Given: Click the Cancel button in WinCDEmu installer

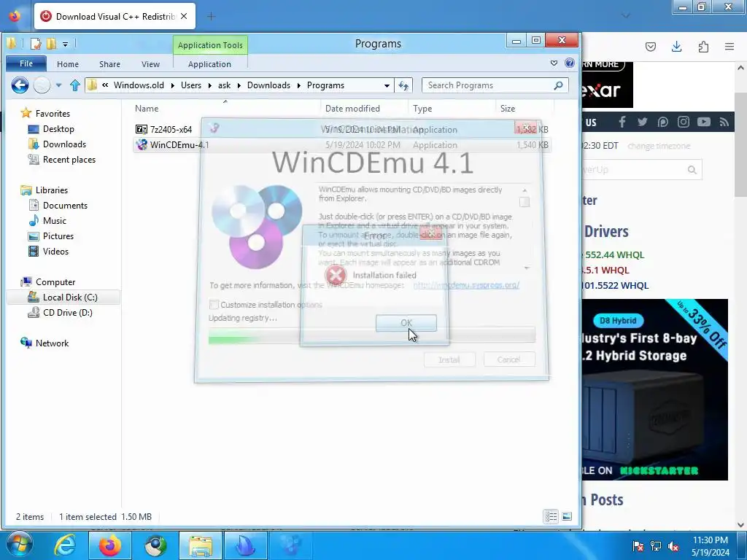Looking at the screenshot, I should [x=508, y=359].
